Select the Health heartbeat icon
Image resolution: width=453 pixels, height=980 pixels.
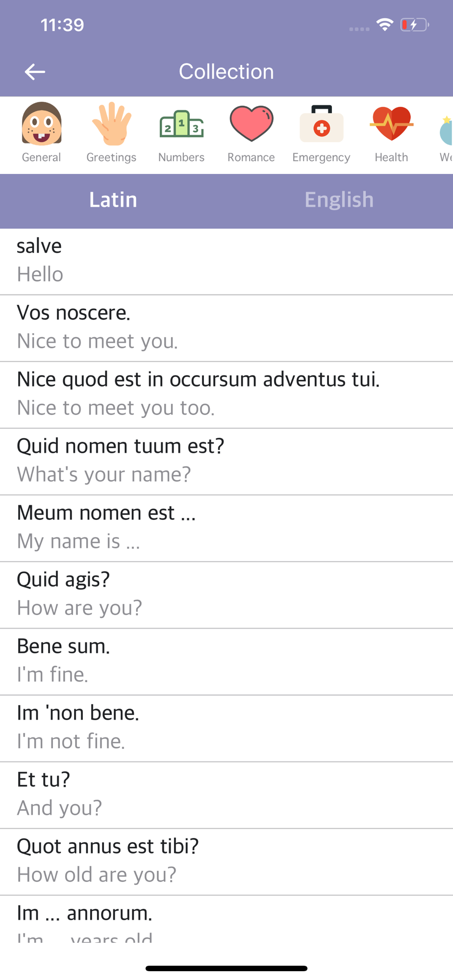pyautogui.click(x=391, y=124)
